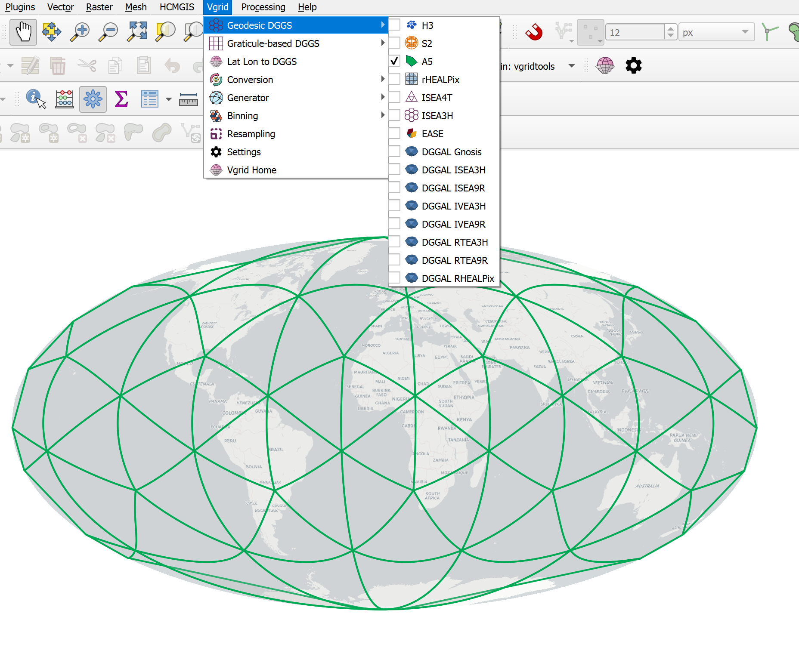This screenshot has height=672, width=799.
Task: Increase snapping tolerance with up stepper
Action: (670, 28)
